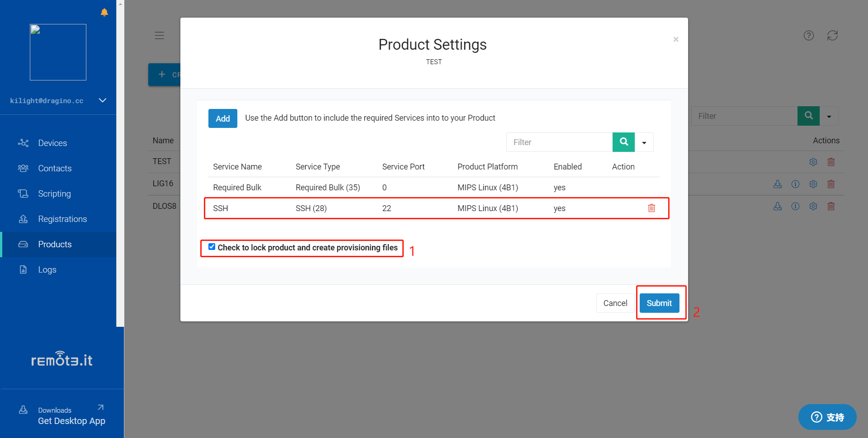
Task: Open Scripting in the sidebar
Action: point(54,193)
